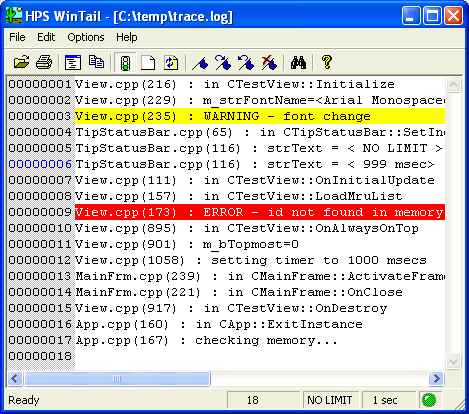Click the printer icon in toolbar
Image resolution: width=469 pixels, height=414 pixels.
coord(44,62)
